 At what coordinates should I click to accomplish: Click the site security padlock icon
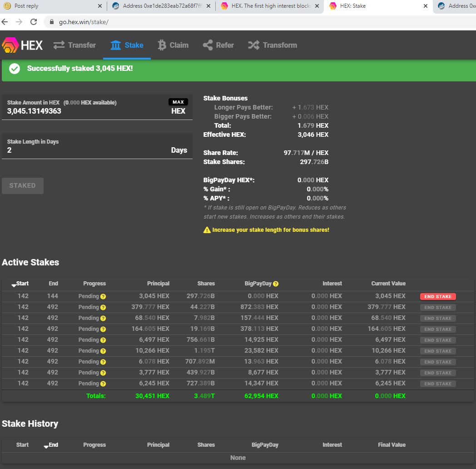click(52, 22)
